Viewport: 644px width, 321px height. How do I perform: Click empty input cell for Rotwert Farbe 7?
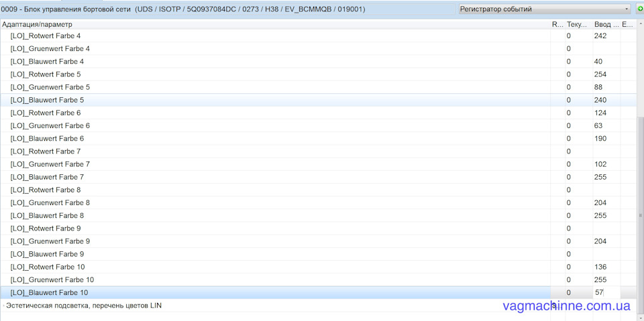click(606, 151)
